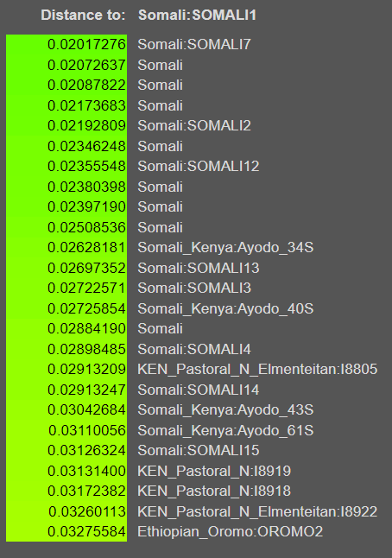Click the Somali:SOMALI2 row label
Screen dimensions: 392x558
tap(194, 125)
